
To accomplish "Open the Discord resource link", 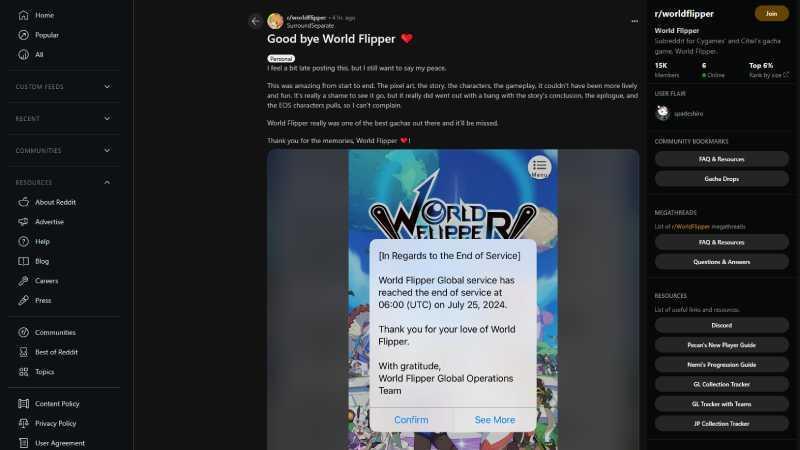I will pyautogui.click(x=721, y=325).
